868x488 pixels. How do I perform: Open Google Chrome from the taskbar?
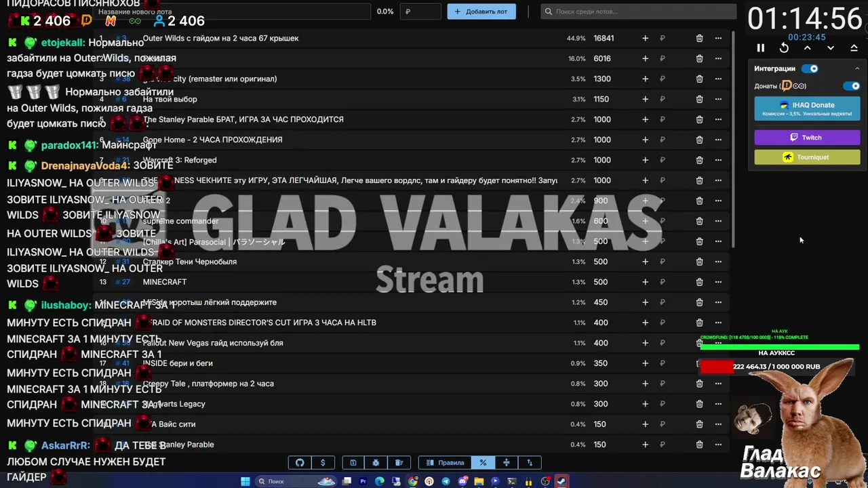tap(413, 481)
